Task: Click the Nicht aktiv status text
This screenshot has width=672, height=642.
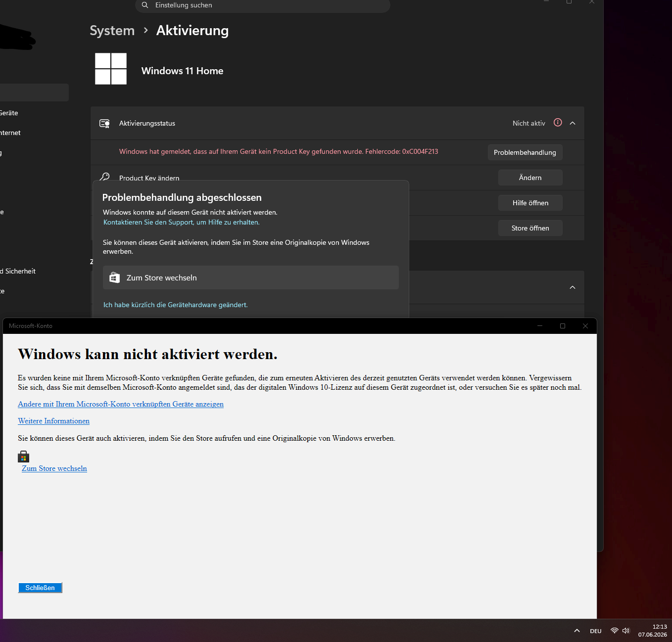Action: coord(529,123)
